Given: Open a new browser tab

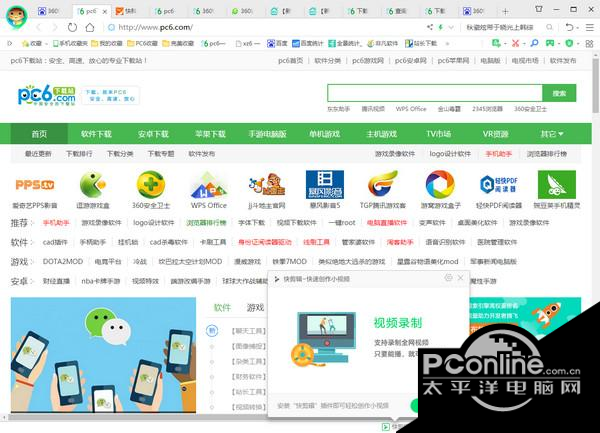Looking at the screenshot, I should [505, 11].
